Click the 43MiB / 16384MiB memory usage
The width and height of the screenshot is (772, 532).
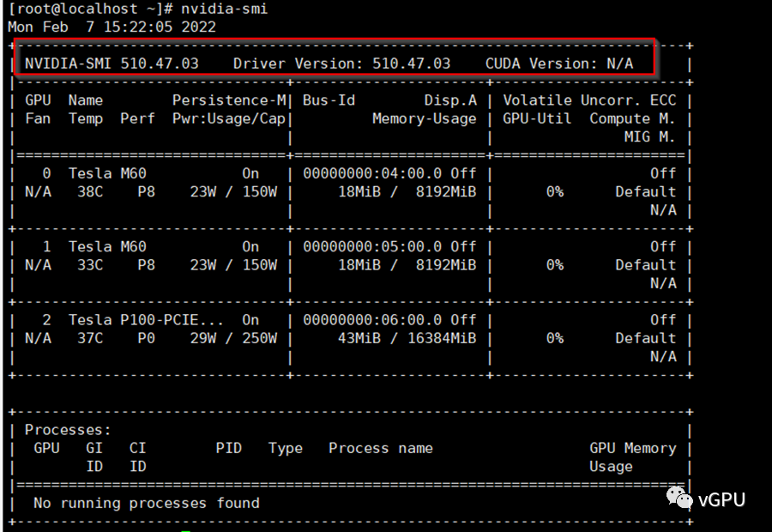click(x=407, y=338)
